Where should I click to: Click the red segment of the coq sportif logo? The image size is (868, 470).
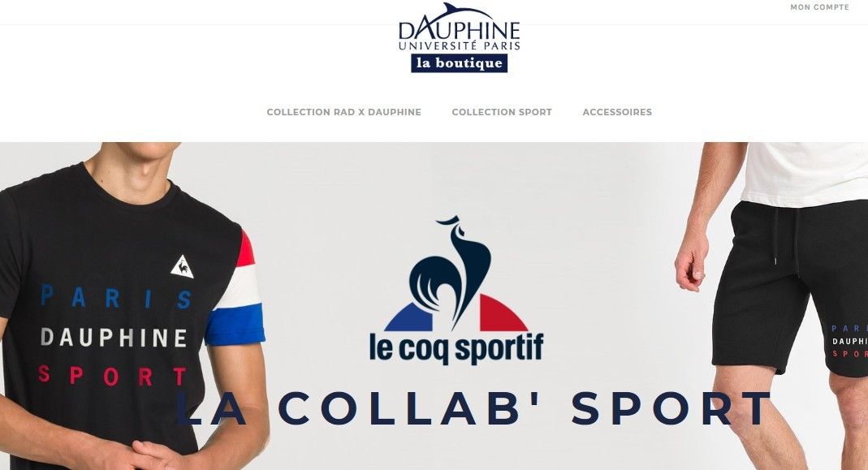pyautogui.click(x=501, y=314)
